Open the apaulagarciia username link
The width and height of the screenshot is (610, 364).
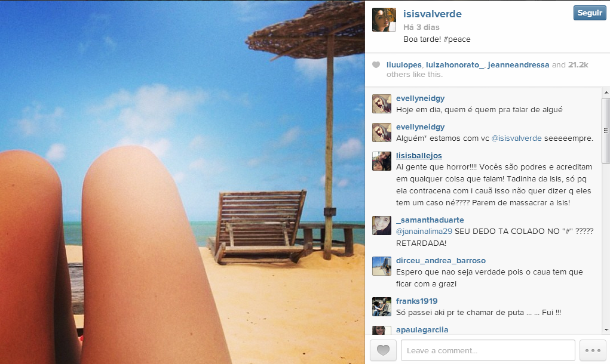tap(422, 330)
